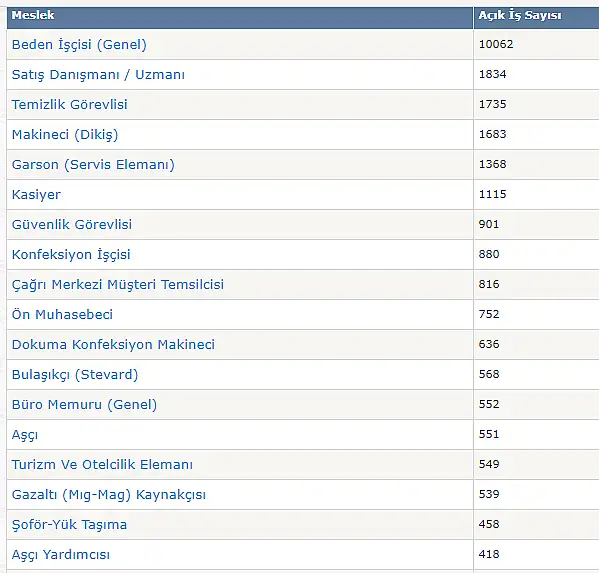Open Dokuma Konfeksiyon Makineci link
The image size is (599, 573).
coord(113,345)
